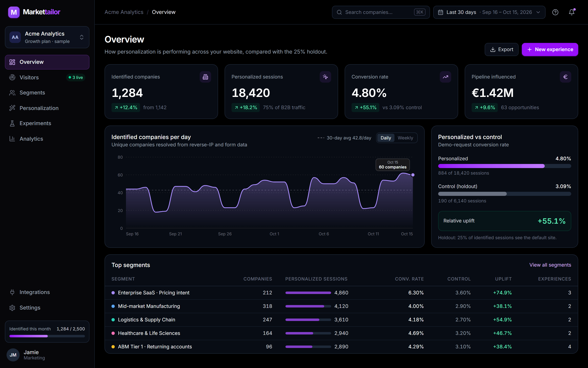Viewport: 588px width, 368px height.
Task: Click the Oct 15 data point on chart
Action: click(413, 175)
